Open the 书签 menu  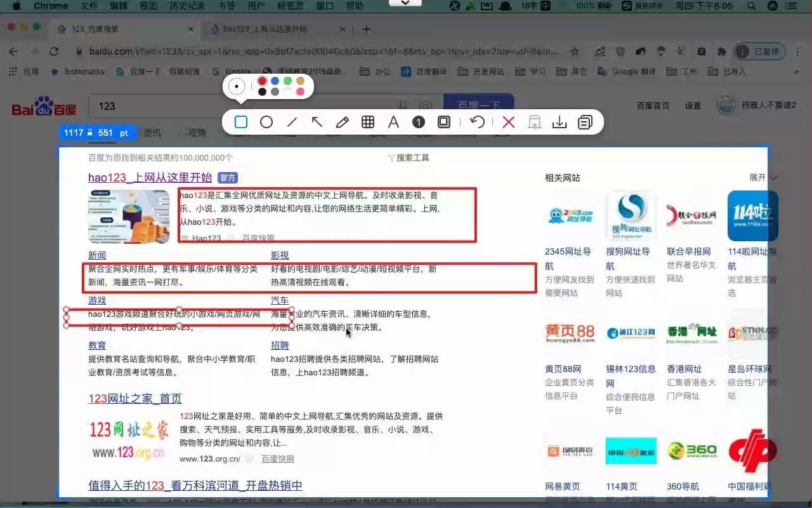226,6
